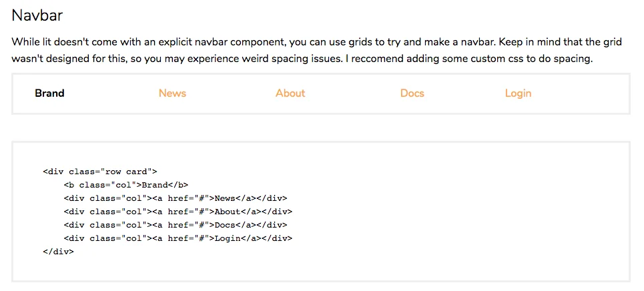The height and width of the screenshot is (291, 644).
Task: Click the closing </div> code line
Action: 58,252
